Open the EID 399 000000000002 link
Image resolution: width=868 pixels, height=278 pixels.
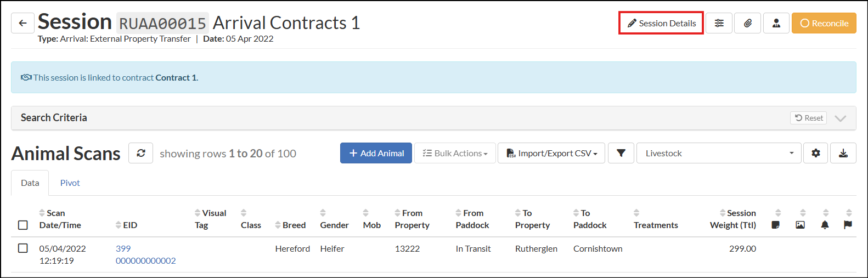click(x=145, y=254)
